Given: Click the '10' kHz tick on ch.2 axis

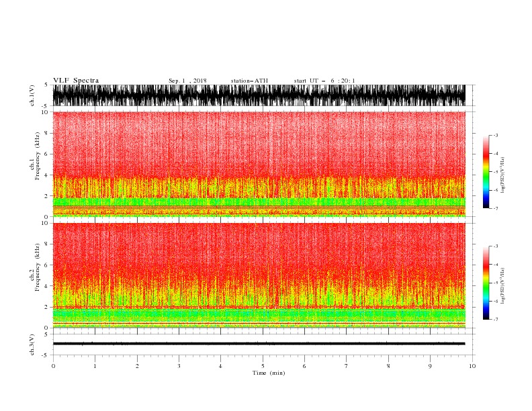Looking at the screenshot, I should pos(46,223).
